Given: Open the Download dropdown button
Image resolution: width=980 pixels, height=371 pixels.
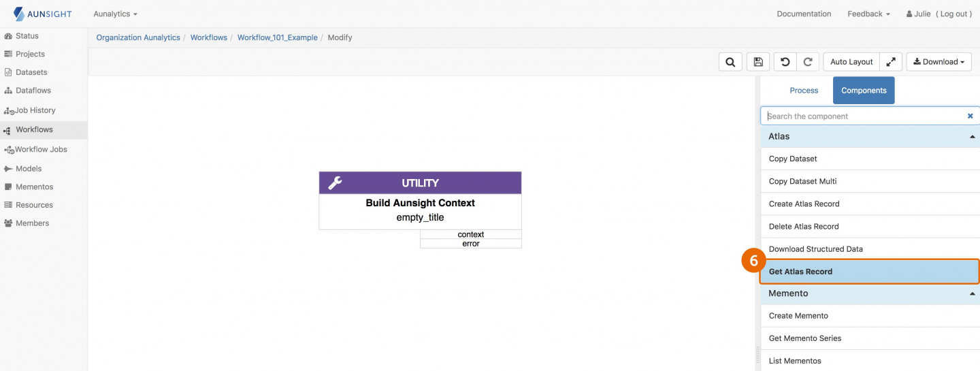Looking at the screenshot, I should tap(938, 62).
